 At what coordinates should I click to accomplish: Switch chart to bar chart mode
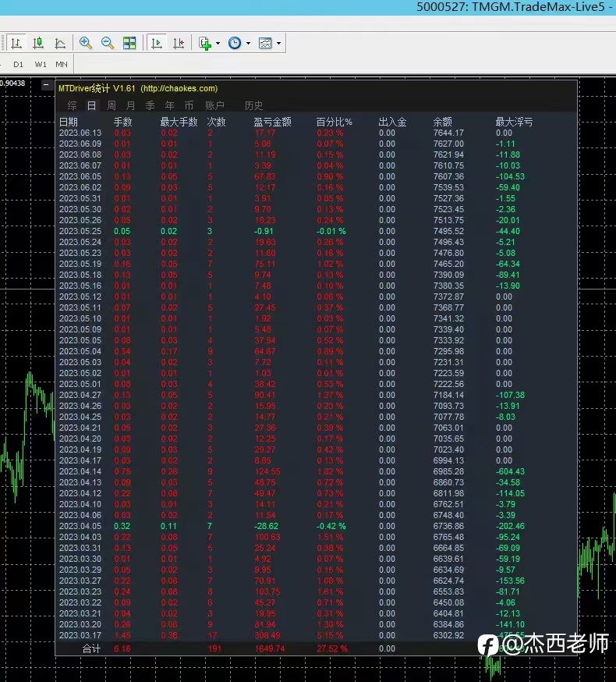(16, 43)
